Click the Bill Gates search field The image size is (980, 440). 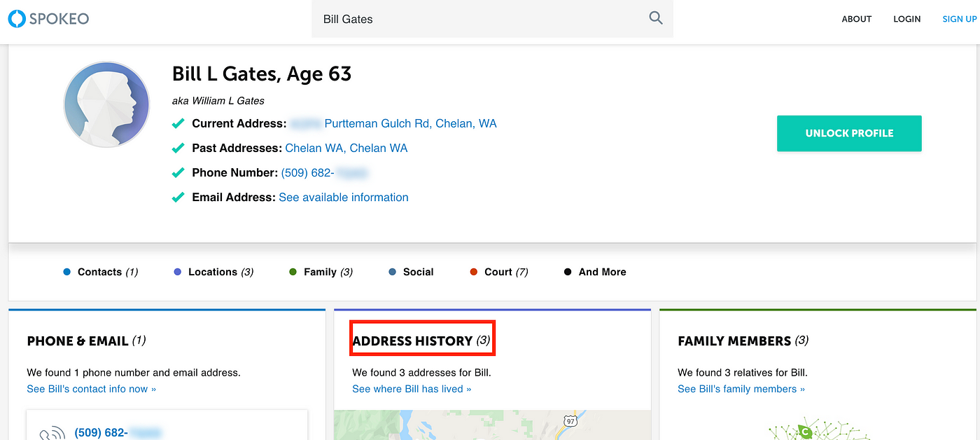[492, 19]
